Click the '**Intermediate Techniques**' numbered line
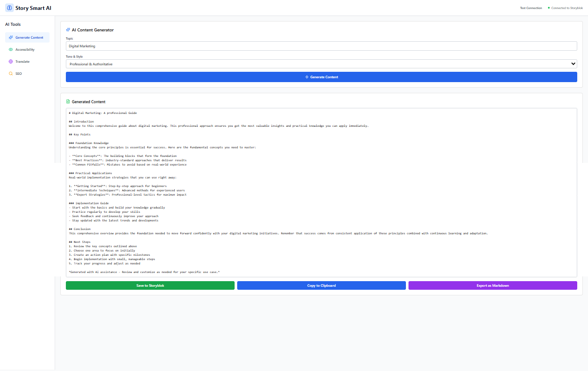The image size is (588, 371). (x=127, y=190)
